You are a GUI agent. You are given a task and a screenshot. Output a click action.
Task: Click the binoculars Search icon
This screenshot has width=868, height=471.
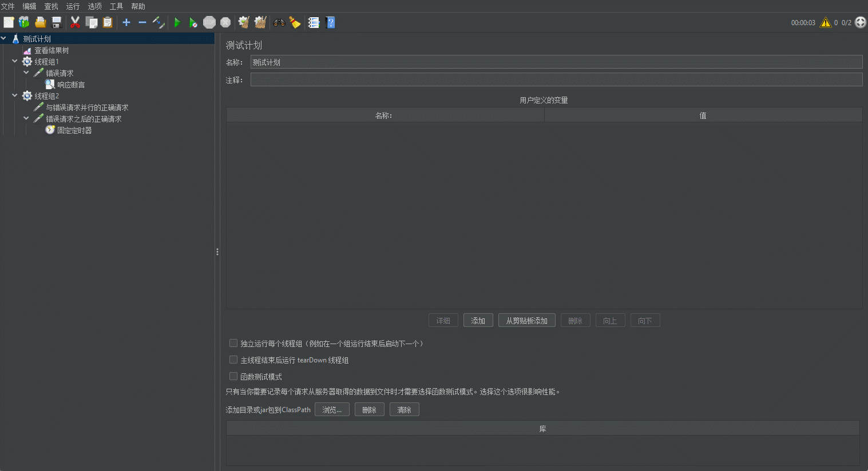[279, 23]
